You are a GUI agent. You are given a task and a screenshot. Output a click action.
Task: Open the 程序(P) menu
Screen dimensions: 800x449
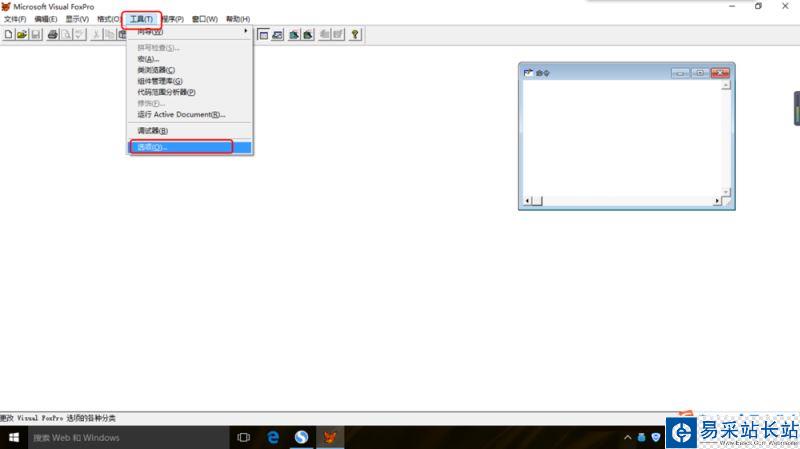tap(173, 19)
